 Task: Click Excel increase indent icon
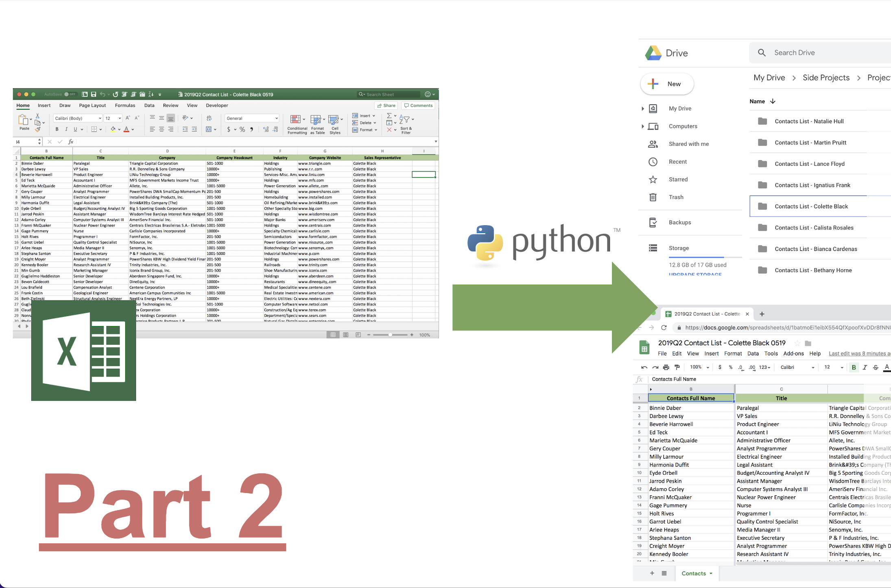194,129
